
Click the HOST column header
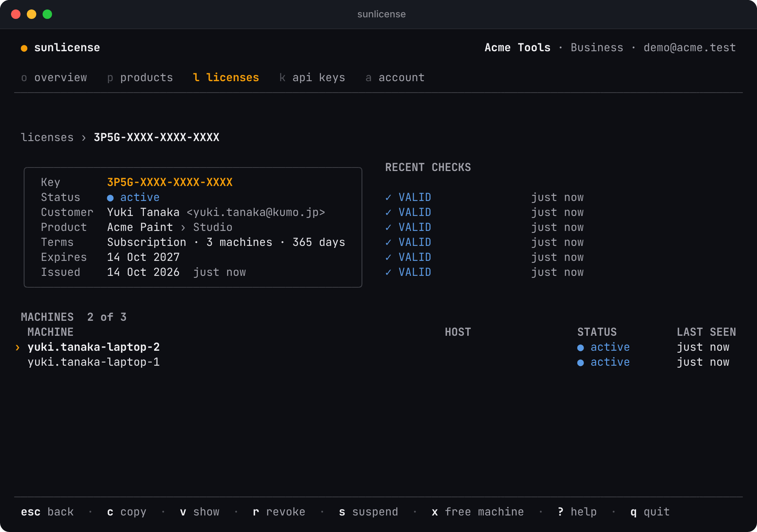(x=458, y=332)
